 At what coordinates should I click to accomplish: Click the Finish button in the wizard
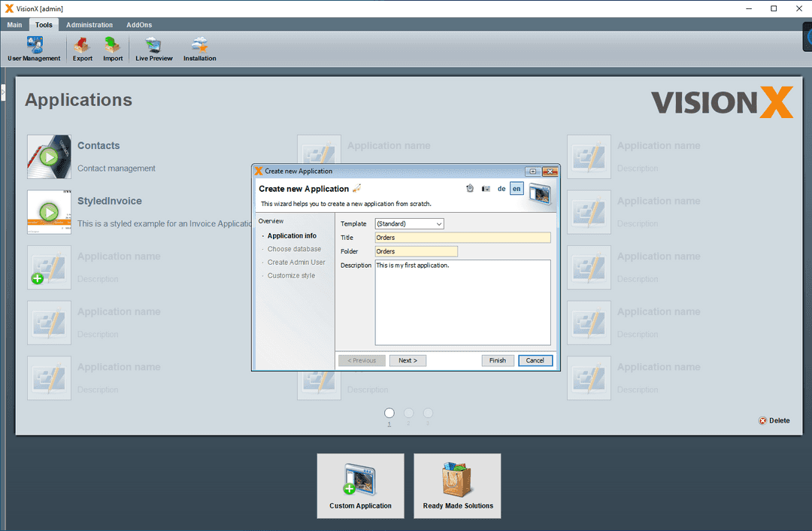tap(498, 360)
